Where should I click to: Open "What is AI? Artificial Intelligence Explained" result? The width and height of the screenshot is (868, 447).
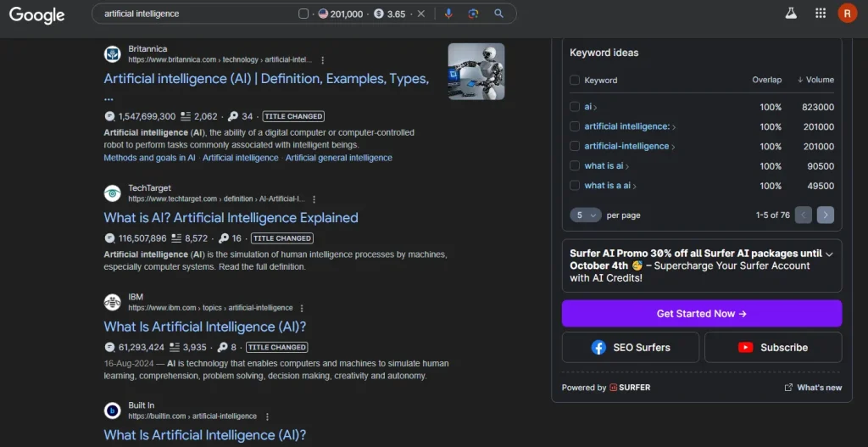231,218
